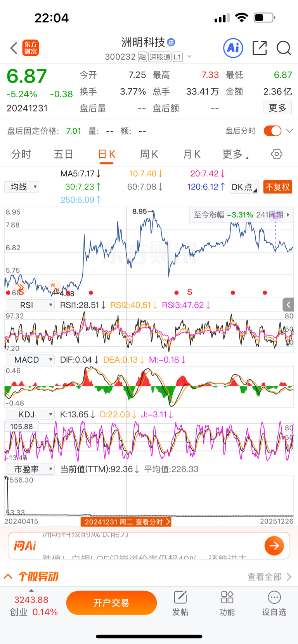
Task: Open the MACD indicator dropdown
Action: (30, 360)
